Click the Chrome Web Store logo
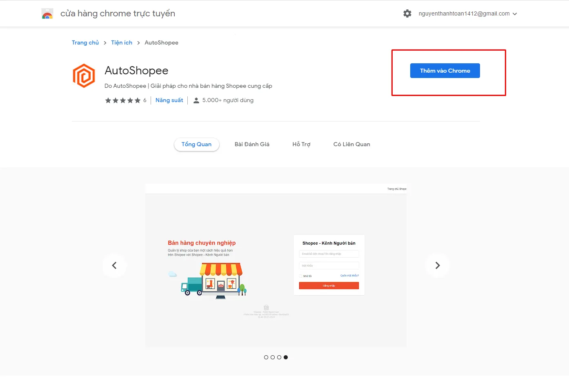This screenshot has height=392, width=569. point(47,14)
